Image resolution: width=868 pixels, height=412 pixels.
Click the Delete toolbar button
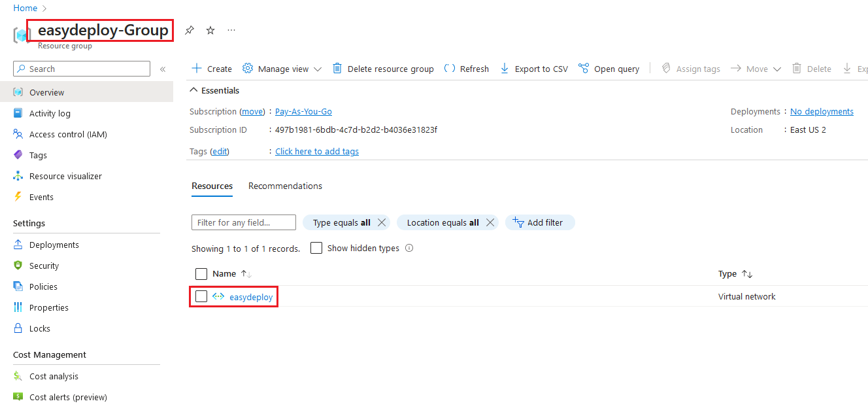(x=811, y=69)
